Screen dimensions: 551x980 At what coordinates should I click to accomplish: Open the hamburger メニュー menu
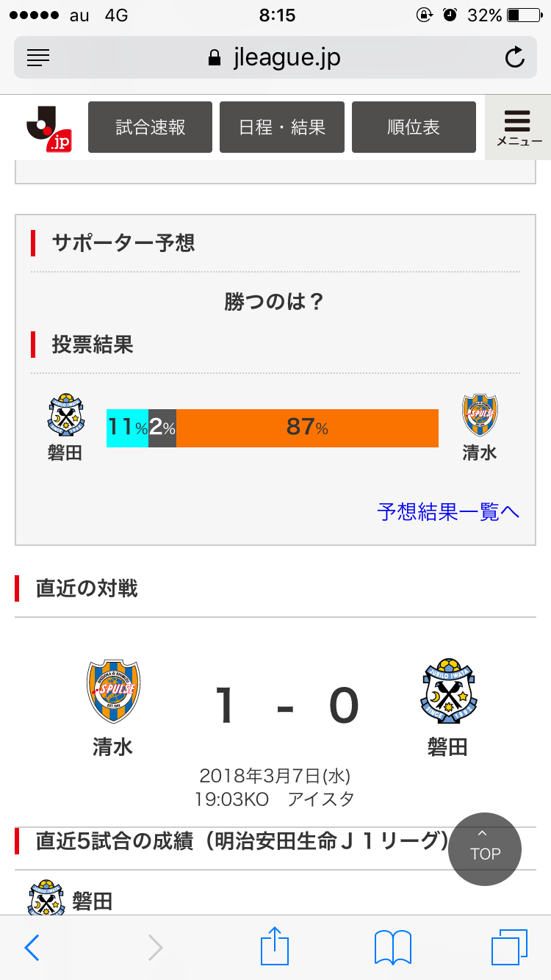tap(518, 127)
